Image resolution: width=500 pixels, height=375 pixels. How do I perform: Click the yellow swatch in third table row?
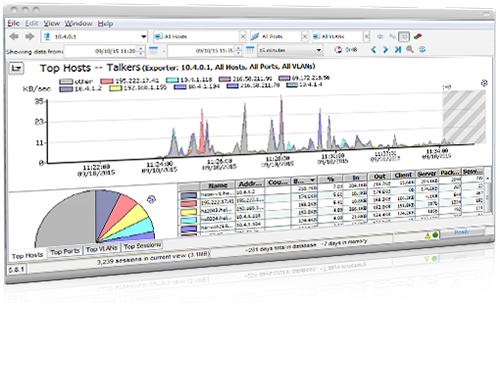[189, 212]
